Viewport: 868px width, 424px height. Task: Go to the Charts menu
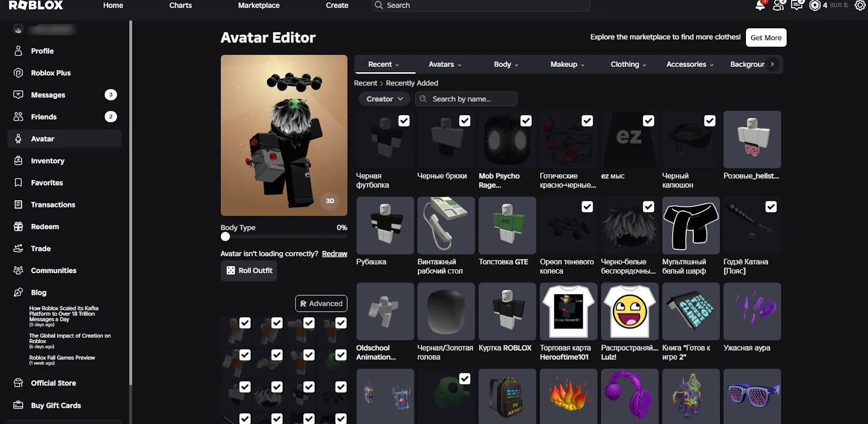[x=181, y=5]
